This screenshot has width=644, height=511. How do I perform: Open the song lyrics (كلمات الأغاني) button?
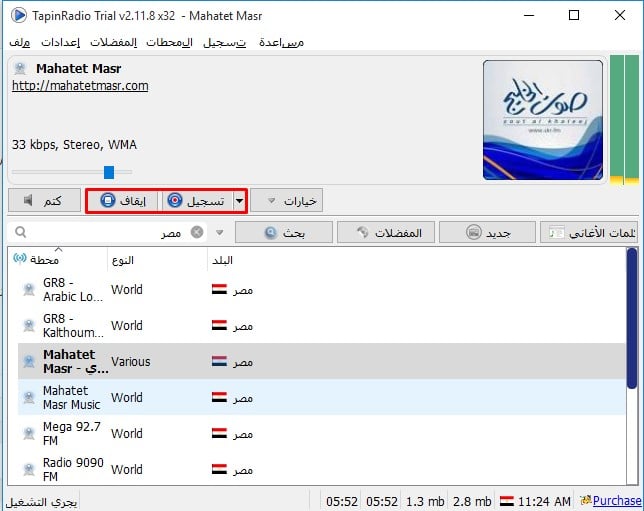point(592,232)
